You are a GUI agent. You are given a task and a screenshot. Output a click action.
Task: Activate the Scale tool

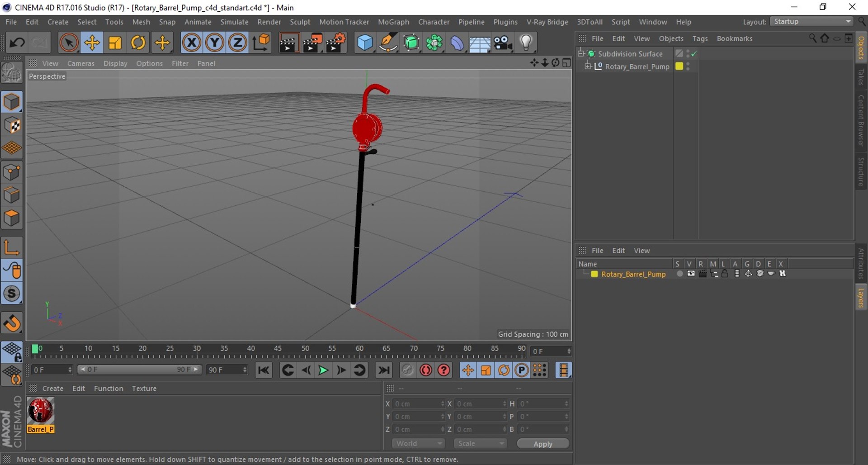pos(115,43)
